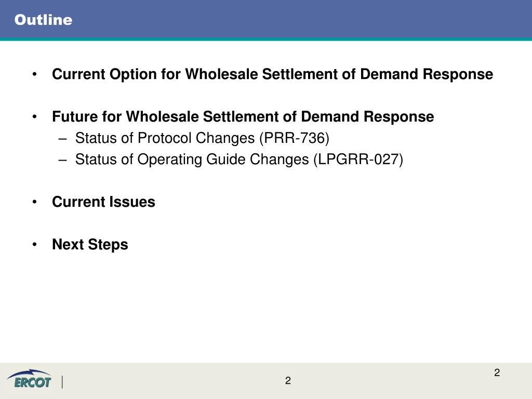Click the Current Option for Wholesale Settlement heading

point(272,74)
